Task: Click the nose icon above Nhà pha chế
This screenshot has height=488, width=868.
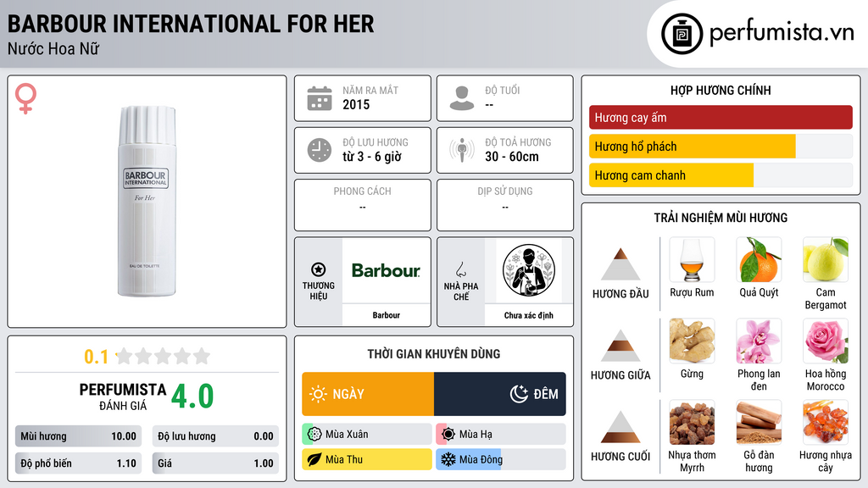Action: (460, 269)
